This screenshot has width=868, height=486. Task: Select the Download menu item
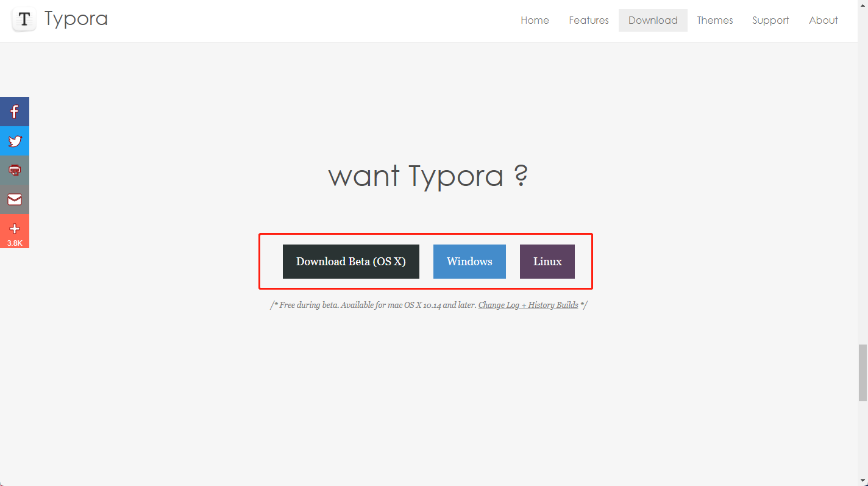tap(653, 20)
